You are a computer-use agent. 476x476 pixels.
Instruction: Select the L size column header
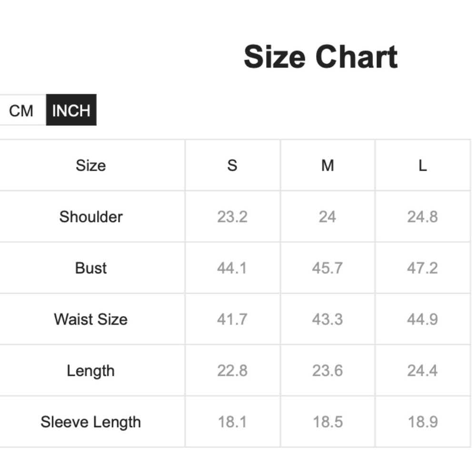(x=422, y=166)
